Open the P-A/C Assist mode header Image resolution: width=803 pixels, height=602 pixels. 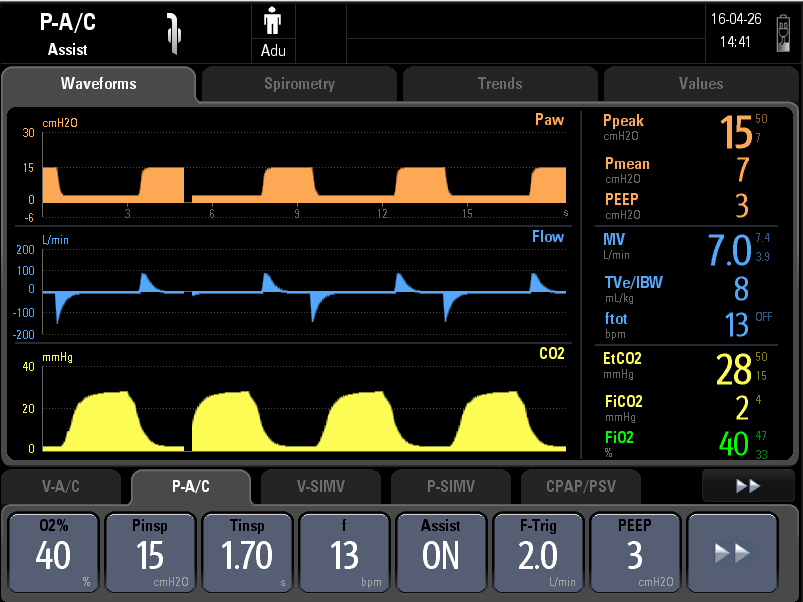click(x=68, y=34)
